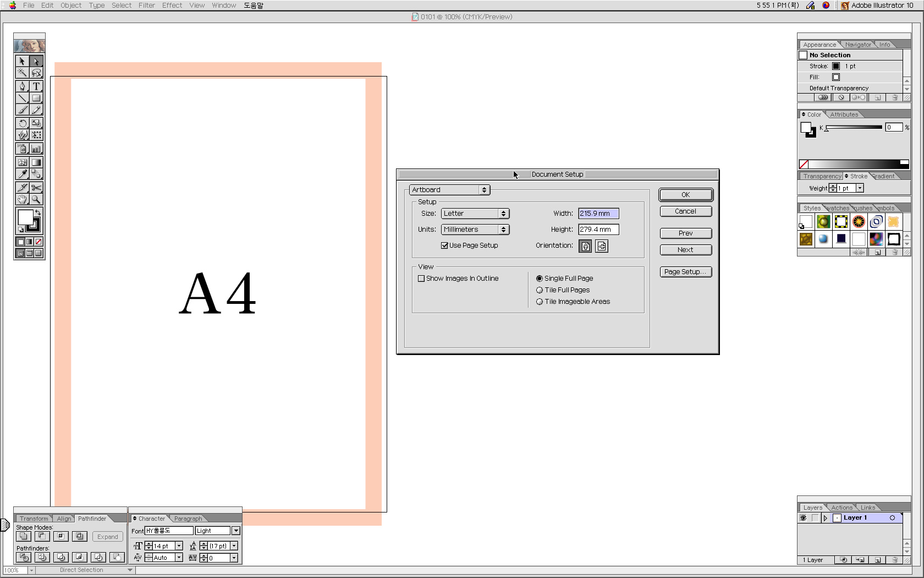The image size is (924, 578).
Task: Select the Hand tool
Action: pos(22,199)
